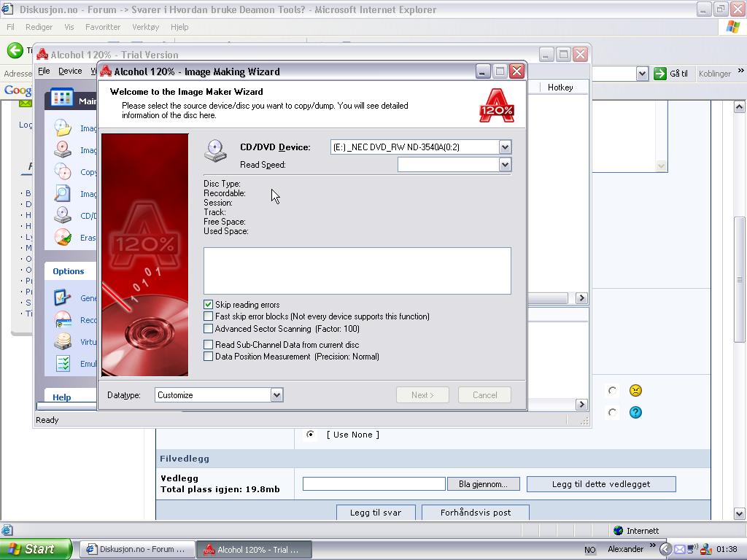
Task: Launch the Erase Wizard icon
Action: point(63,237)
